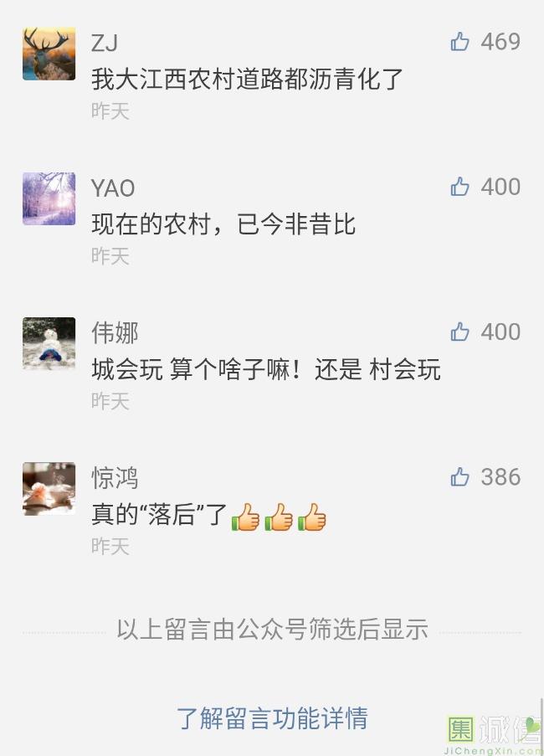
Task: Tap thumbs-up icon on 伟娜's comment
Action: (x=459, y=332)
